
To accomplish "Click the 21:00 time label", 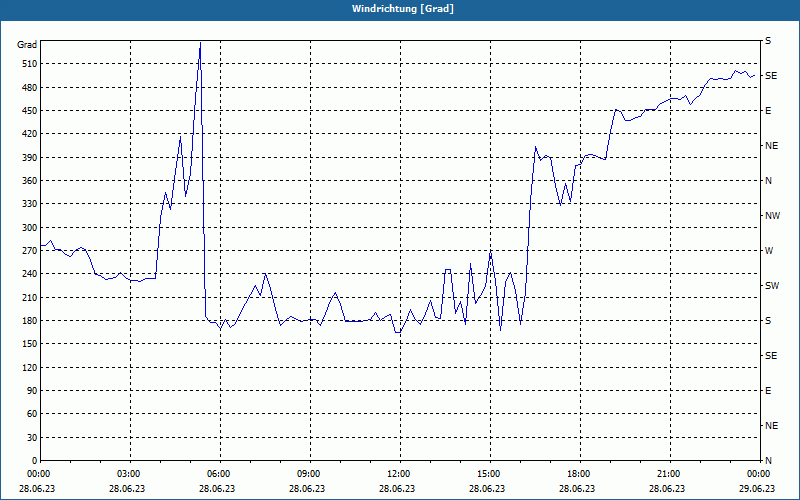I will (670, 474).
